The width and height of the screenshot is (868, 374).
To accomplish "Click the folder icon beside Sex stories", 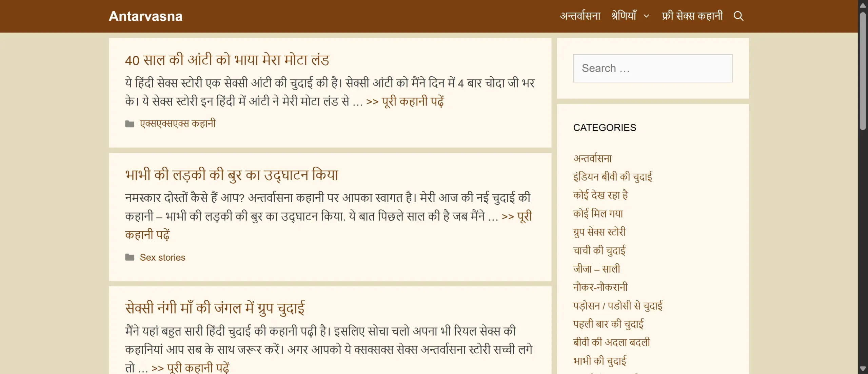I will (x=130, y=257).
